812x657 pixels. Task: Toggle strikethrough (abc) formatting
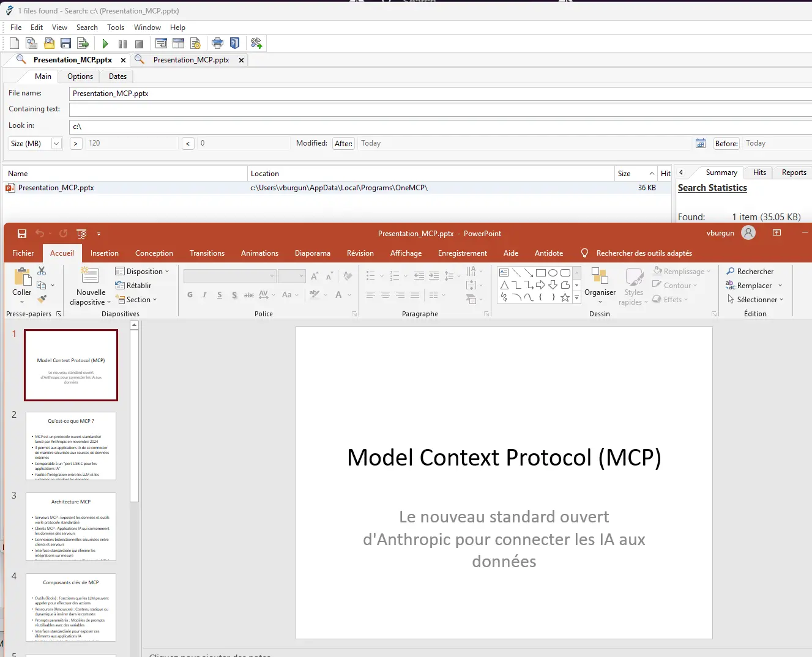point(249,295)
